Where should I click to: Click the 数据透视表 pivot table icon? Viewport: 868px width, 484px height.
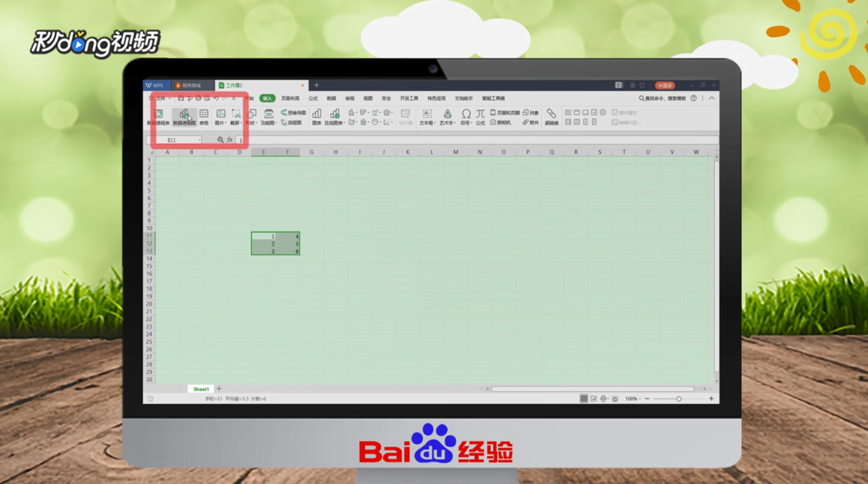click(x=158, y=116)
